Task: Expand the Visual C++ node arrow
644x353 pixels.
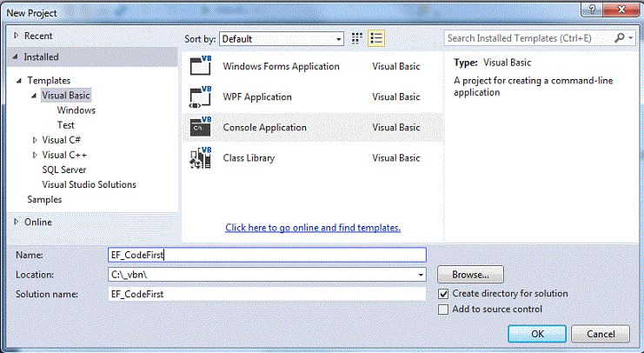Action: [x=35, y=155]
